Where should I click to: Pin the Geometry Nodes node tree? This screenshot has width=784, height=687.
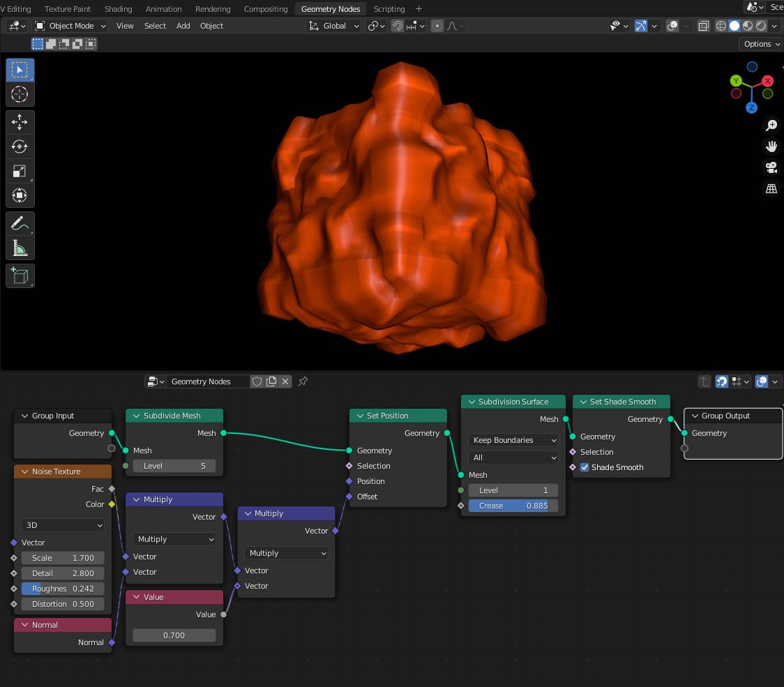[x=303, y=382]
